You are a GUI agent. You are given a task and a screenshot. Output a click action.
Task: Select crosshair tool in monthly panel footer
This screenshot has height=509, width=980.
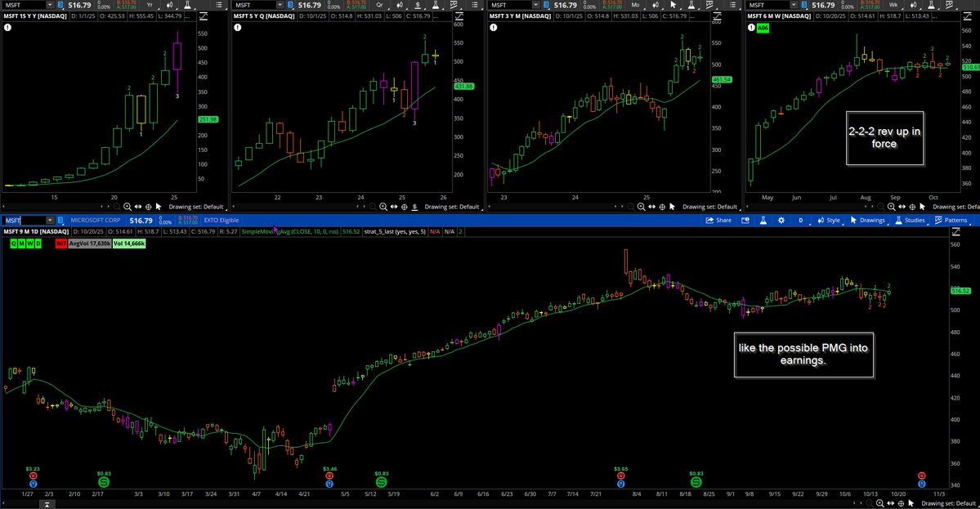(x=662, y=207)
